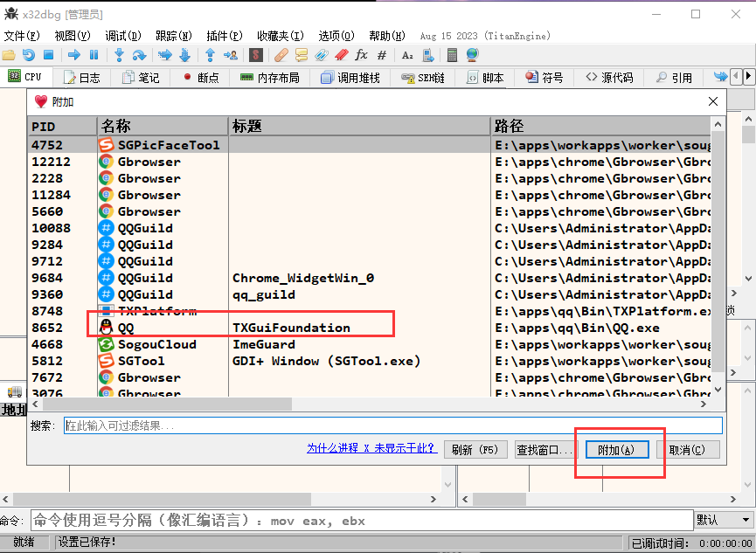
Task: Pause execution with the pause icon
Action: pos(94,55)
